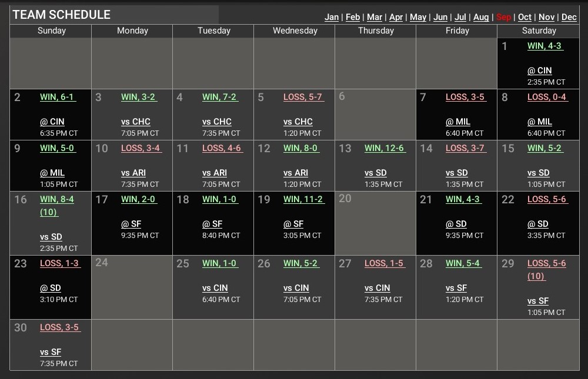Image resolution: width=588 pixels, height=379 pixels.
Task: Open the LOSS, 0-4 game result
Action: pyautogui.click(x=547, y=97)
